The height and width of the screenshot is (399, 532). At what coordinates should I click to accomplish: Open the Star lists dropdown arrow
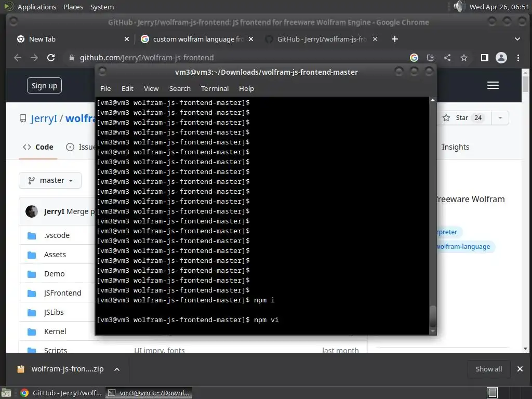(x=500, y=118)
